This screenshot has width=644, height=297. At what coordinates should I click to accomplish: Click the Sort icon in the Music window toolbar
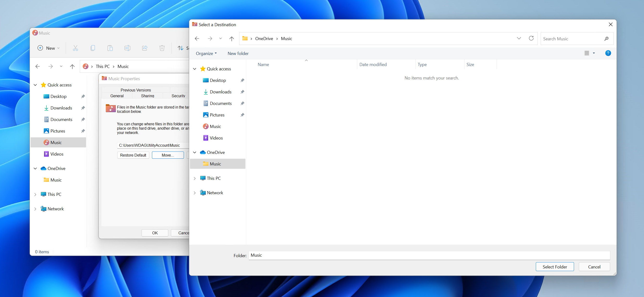[181, 48]
